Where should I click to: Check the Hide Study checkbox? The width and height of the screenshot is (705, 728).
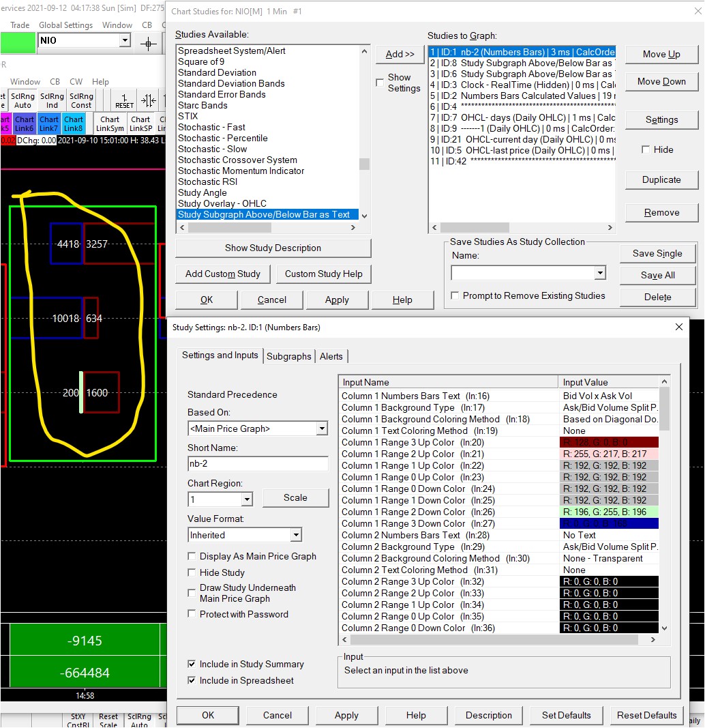(192, 573)
